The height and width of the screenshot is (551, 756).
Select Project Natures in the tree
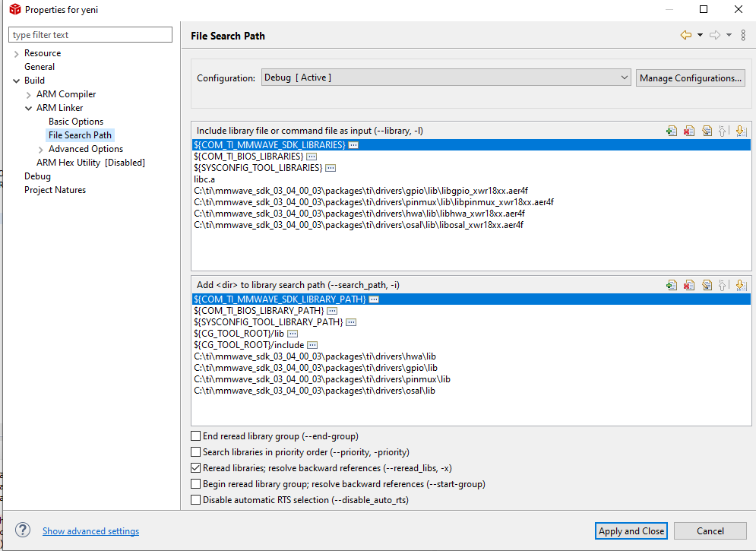pyautogui.click(x=55, y=190)
